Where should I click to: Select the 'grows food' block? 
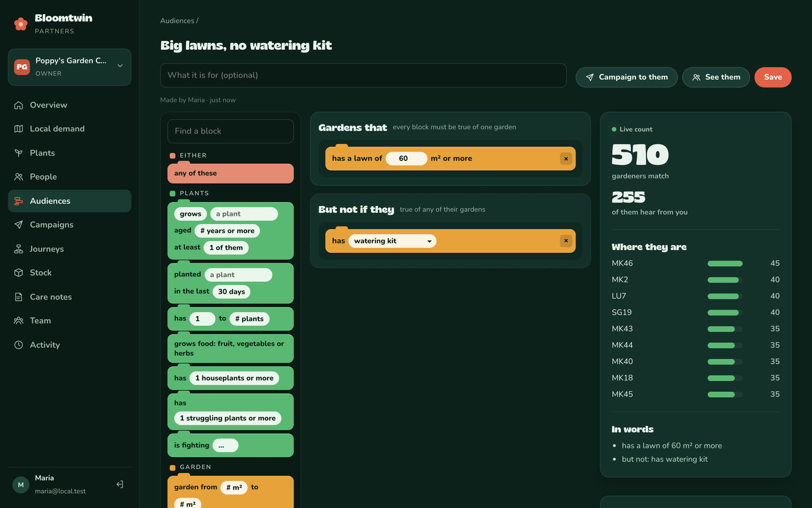[230, 348]
